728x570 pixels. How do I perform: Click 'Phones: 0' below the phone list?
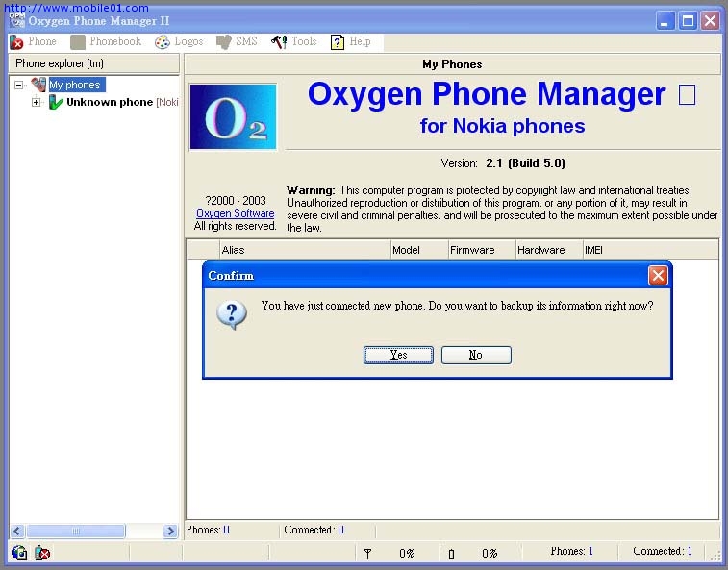[208, 530]
